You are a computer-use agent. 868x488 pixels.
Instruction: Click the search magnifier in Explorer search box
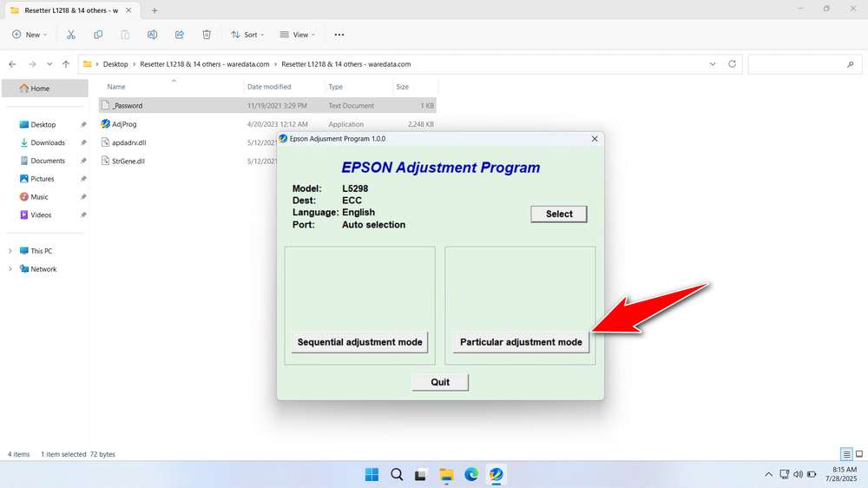click(x=851, y=64)
